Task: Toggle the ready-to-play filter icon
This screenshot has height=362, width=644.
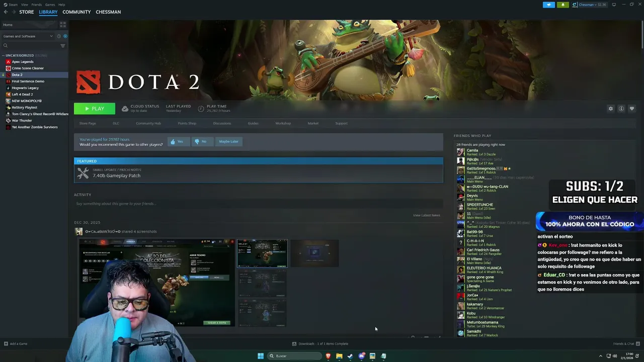Action: click(x=65, y=36)
